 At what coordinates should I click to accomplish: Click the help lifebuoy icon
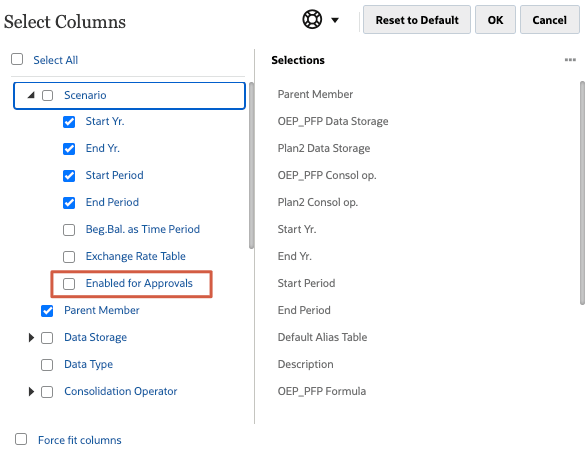[x=312, y=19]
